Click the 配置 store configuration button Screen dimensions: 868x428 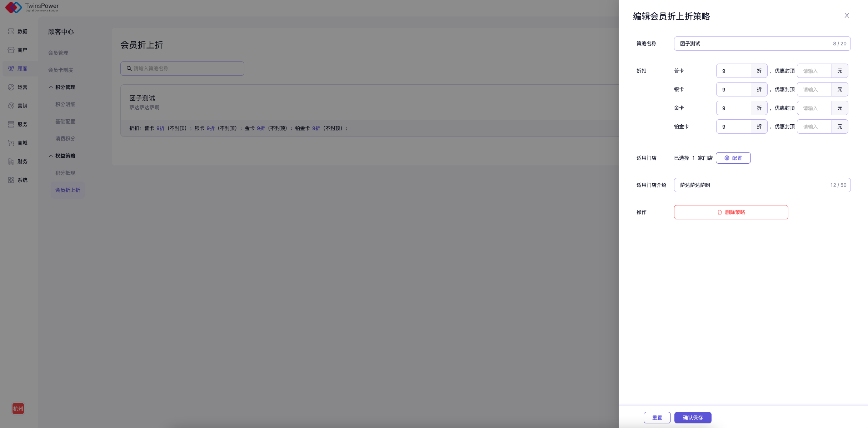tap(733, 158)
